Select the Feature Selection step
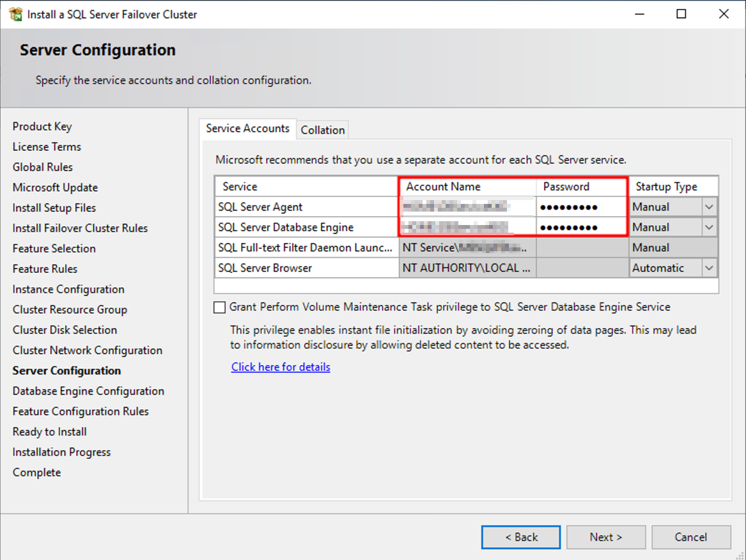This screenshot has height=560, width=746. pos(54,249)
